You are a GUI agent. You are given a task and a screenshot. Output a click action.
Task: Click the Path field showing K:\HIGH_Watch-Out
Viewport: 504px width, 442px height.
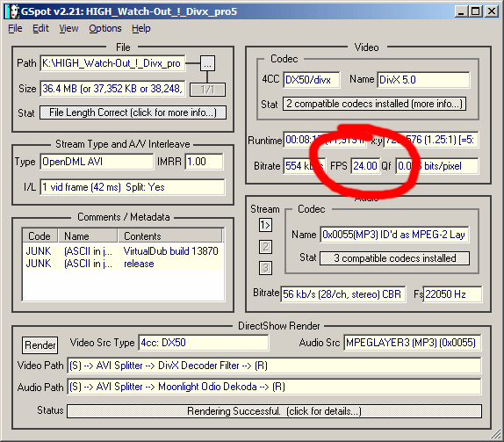[x=112, y=63]
